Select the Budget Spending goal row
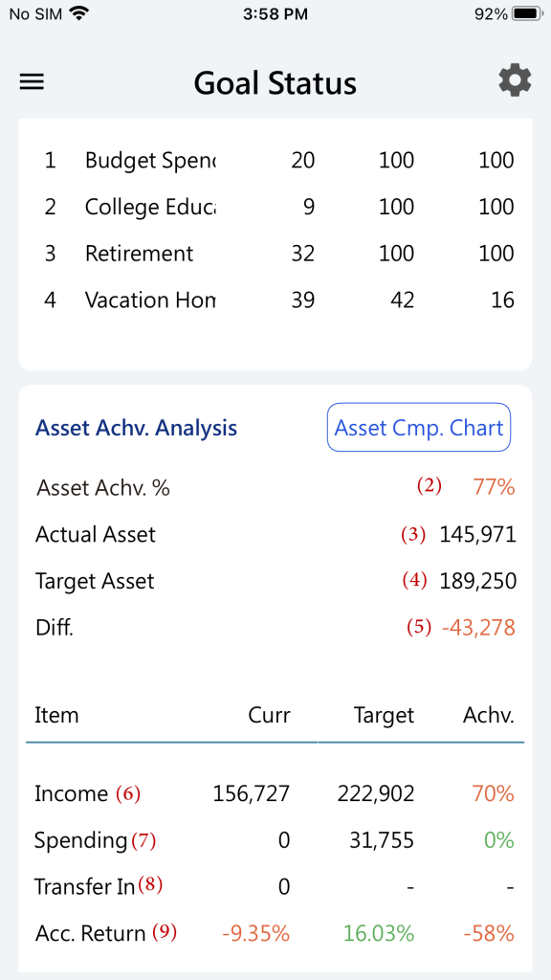 275,161
